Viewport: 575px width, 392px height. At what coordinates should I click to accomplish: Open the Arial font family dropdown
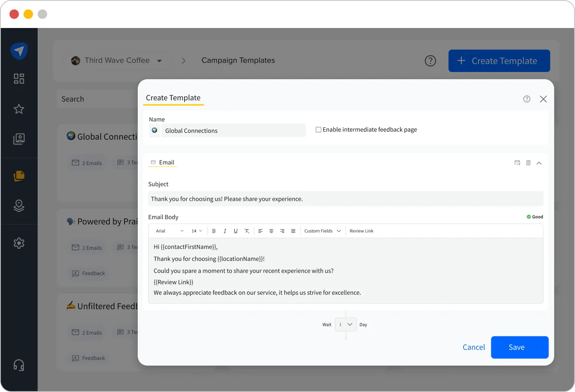tap(168, 231)
